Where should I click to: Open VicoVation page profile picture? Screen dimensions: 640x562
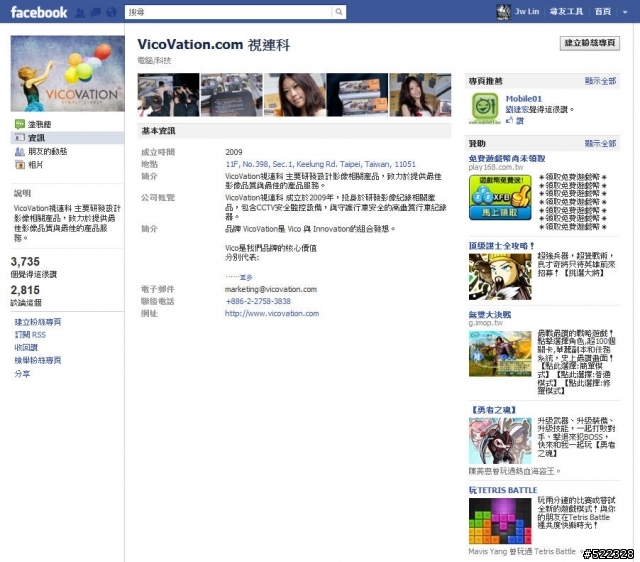point(67,73)
